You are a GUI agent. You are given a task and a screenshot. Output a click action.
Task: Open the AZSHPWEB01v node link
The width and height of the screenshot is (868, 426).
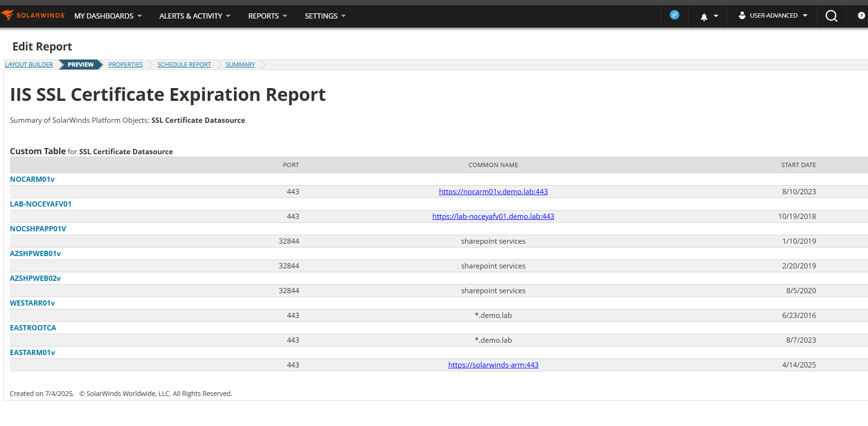[x=35, y=254]
